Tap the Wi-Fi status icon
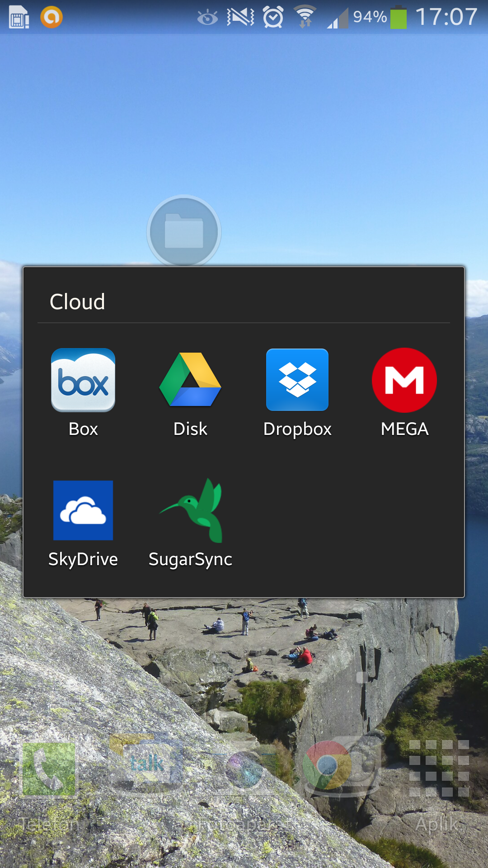 [305, 17]
